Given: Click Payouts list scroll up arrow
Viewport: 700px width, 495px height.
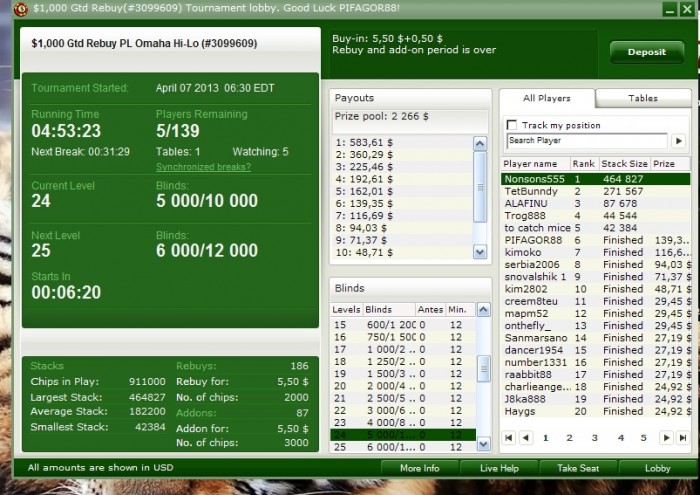Looking at the screenshot, I should tap(480, 144).
